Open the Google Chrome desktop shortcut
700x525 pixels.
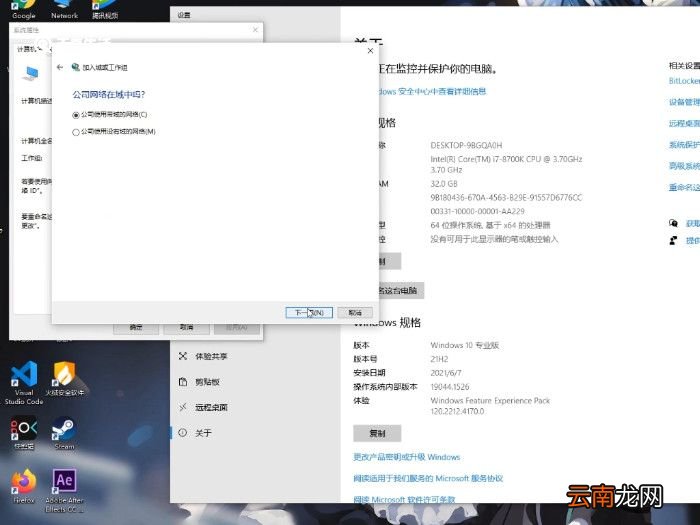(x=24, y=10)
